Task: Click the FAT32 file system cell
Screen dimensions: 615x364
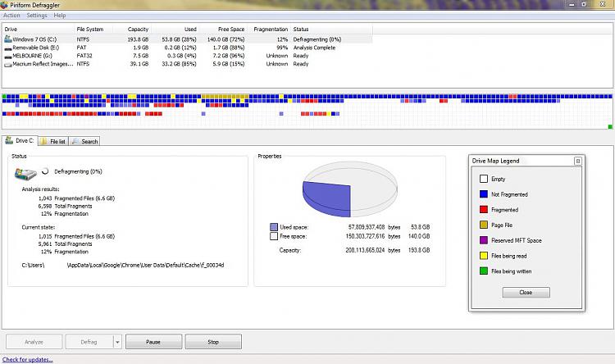Action: tap(84, 56)
